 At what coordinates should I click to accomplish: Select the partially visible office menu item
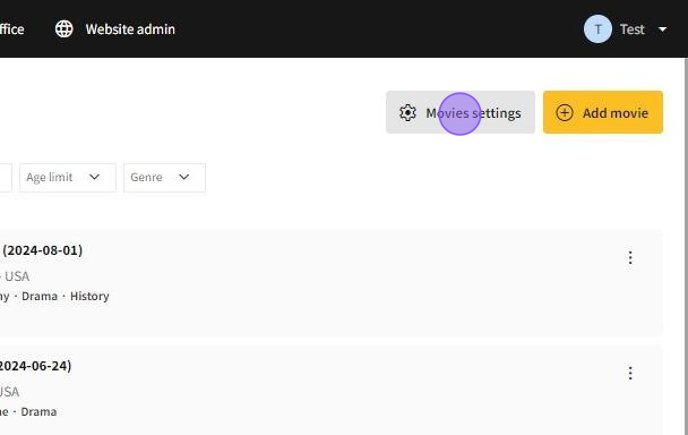12,29
